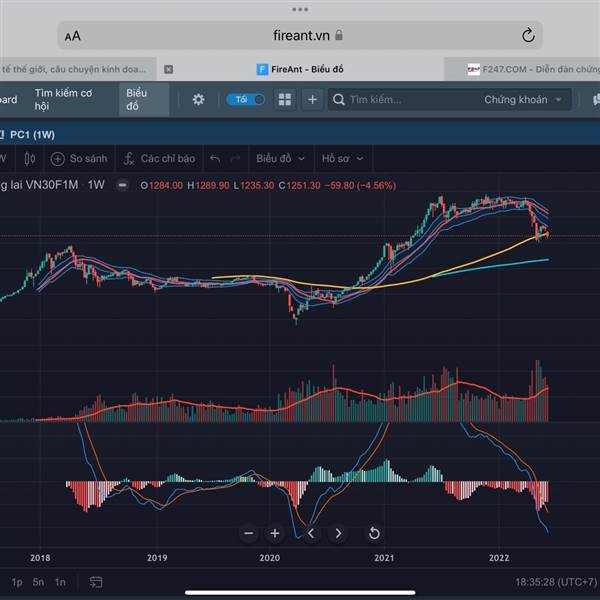Viewport: 600px width, 600px height.
Task: Switch to FireAnt - Biểu đồ tab
Action: 300,69
